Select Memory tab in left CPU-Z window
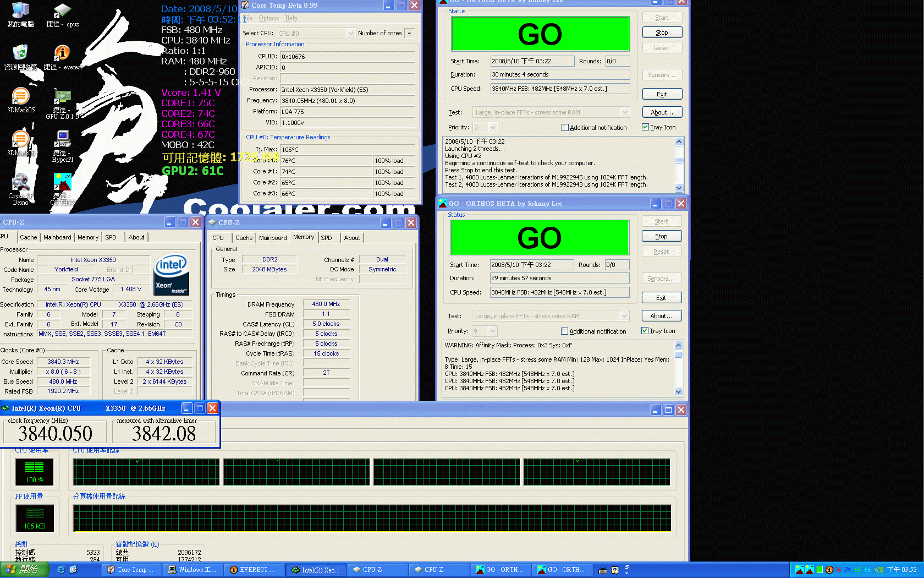Screen dimensions: 924x578 point(88,237)
